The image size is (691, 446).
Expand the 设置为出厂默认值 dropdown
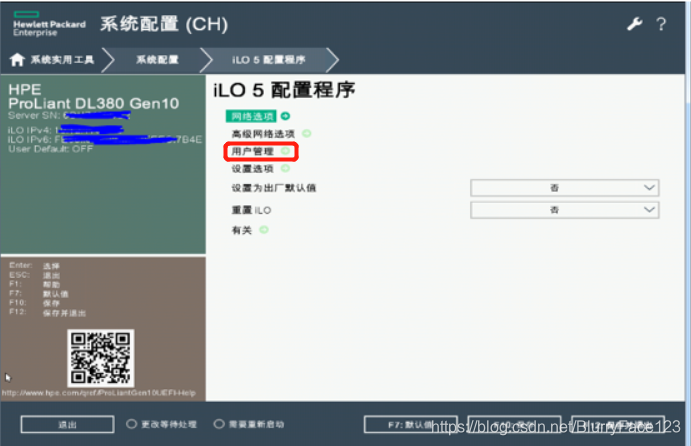click(565, 188)
